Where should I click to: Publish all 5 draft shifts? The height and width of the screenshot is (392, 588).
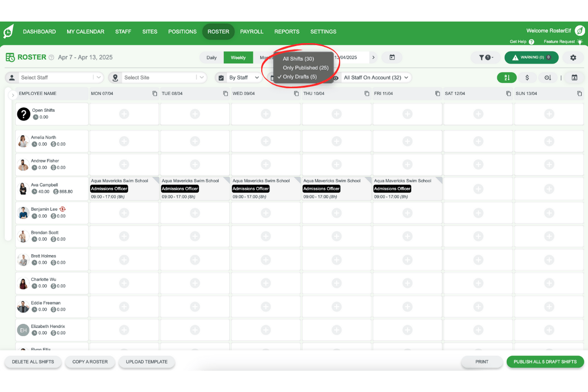[x=545, y=362]
